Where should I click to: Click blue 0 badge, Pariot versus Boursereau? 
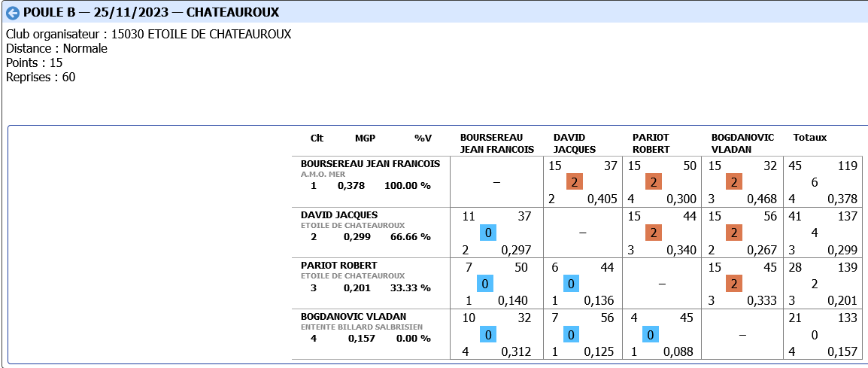[485, 284]
